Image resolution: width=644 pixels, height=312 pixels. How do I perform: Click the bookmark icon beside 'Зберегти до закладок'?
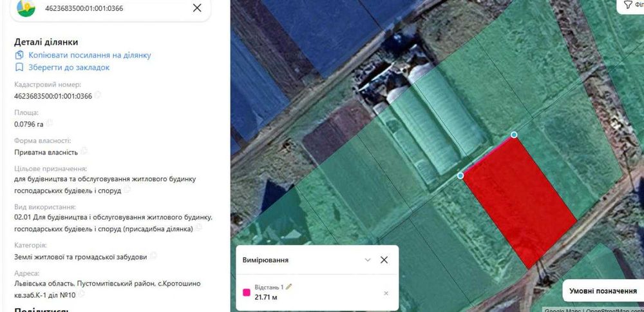point(19,68)
